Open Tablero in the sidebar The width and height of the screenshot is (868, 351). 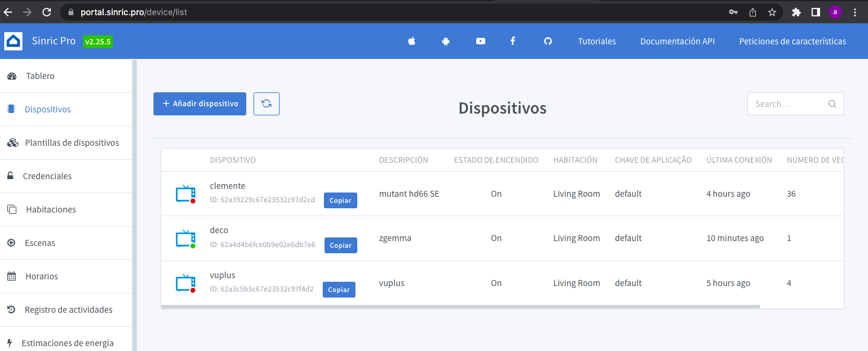pos(40,76)
